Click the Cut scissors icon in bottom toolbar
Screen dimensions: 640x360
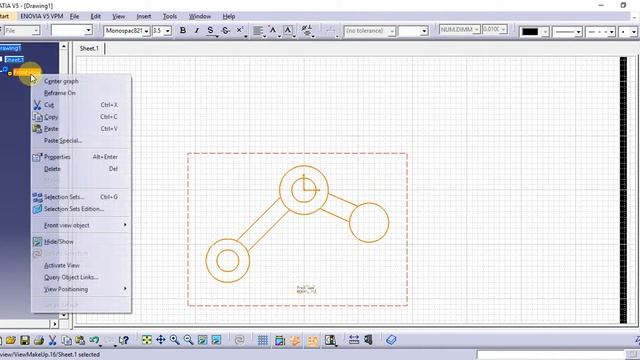52,340
